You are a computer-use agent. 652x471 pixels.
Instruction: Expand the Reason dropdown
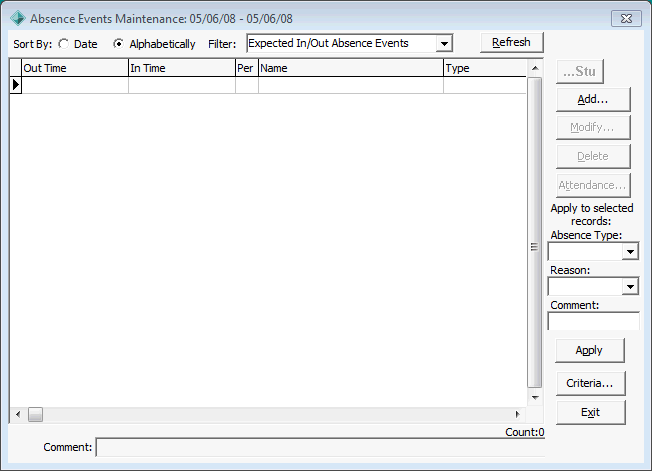point(630,286)
